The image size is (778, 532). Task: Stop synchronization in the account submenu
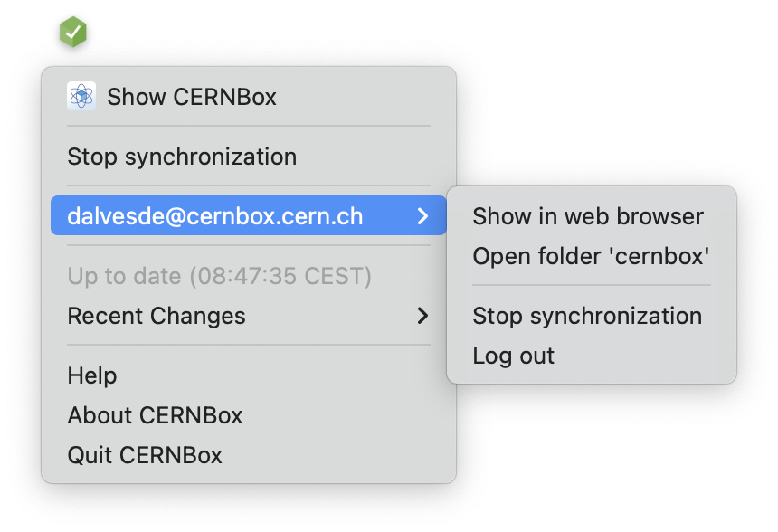coord(587,316)
